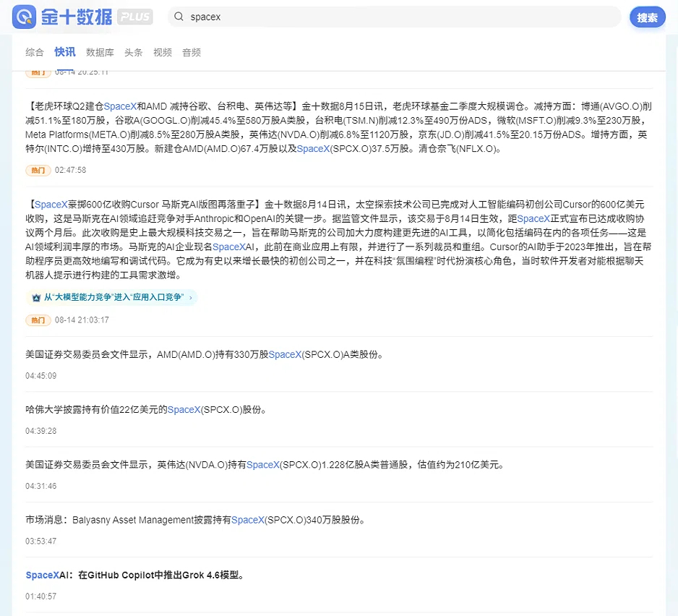
Task: Open the 视频 tab
Action: [163, 52]
